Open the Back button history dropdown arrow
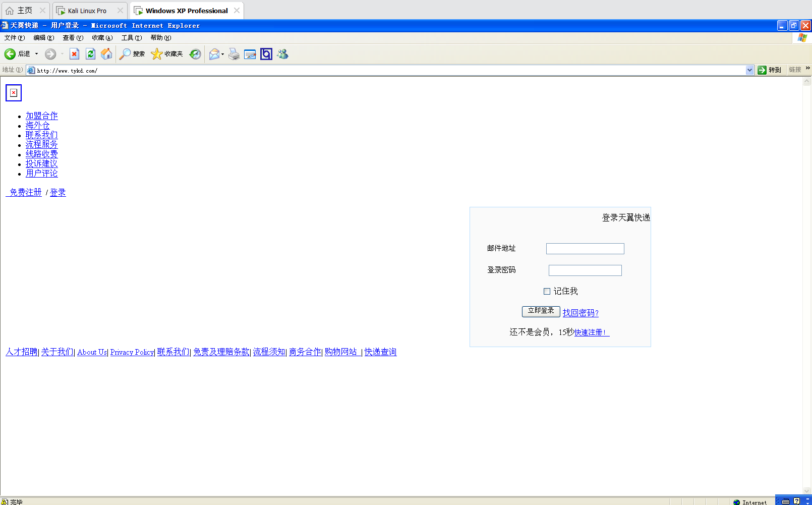 [x=36, y=54]
